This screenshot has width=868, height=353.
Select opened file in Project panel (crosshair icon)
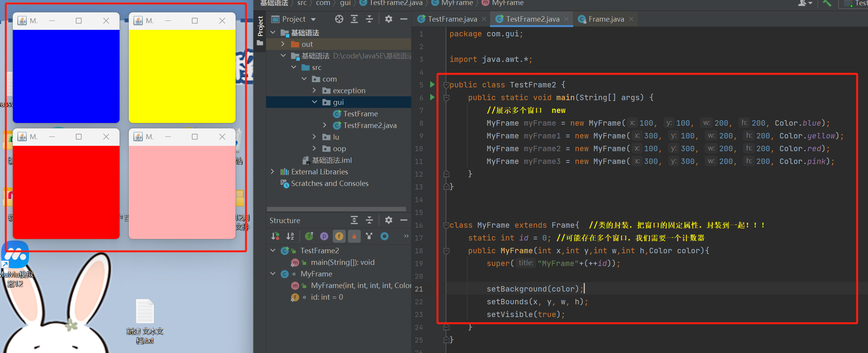point(339,19)
